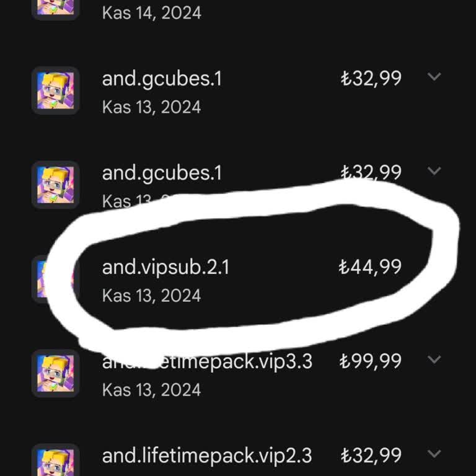Tap app icon of upper and.gcubes.1 purchase
Screen dimensions: 476x476
click(x=56, y=90)
